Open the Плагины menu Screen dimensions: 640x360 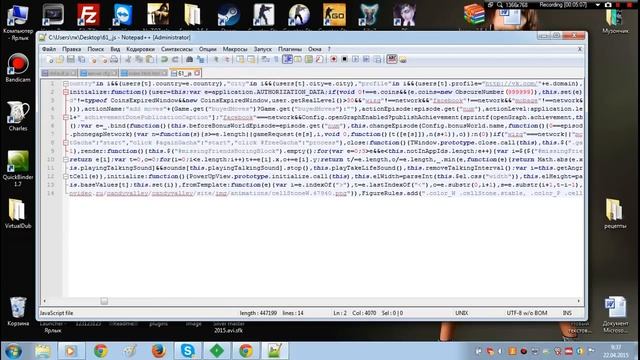coord(289,49)
